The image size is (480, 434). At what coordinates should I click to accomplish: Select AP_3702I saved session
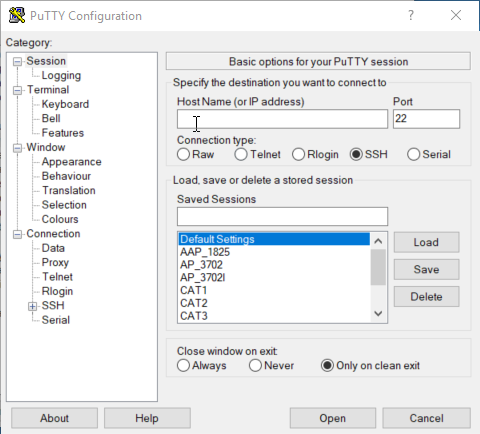pos(274,277)
